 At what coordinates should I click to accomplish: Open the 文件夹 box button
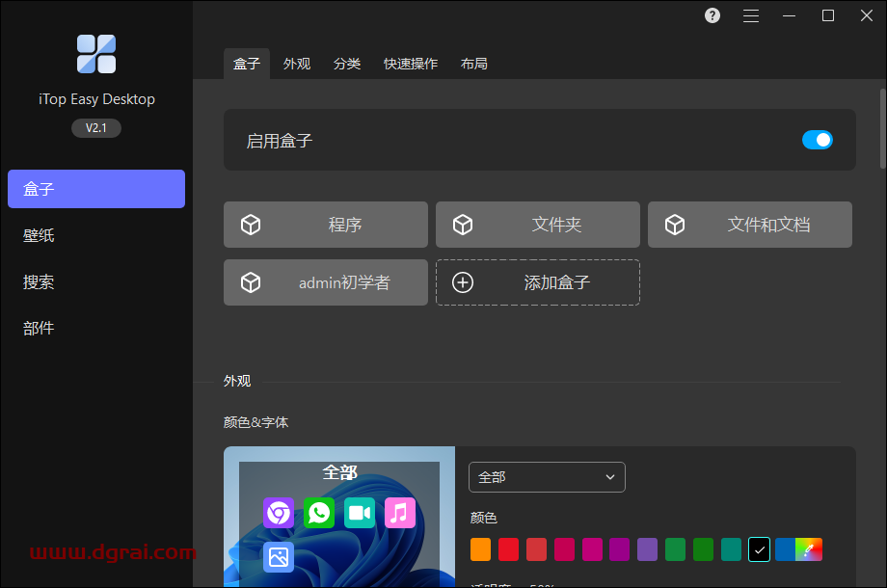pos(538,225)
